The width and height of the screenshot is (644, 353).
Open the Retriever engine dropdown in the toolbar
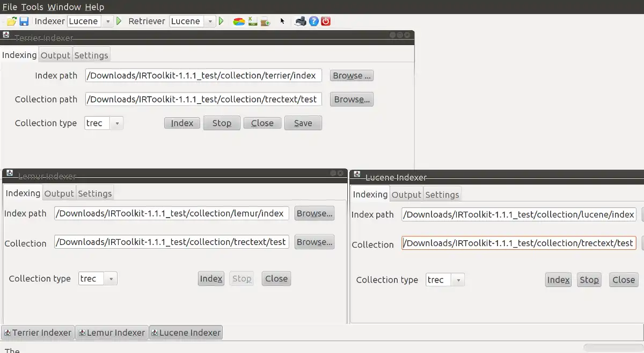[209, 21]
